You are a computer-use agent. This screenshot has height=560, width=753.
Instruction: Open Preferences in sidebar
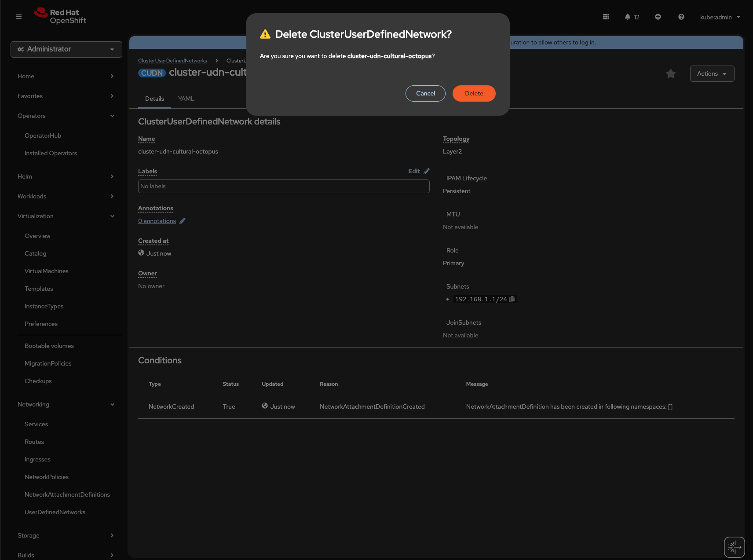(41, 324)
